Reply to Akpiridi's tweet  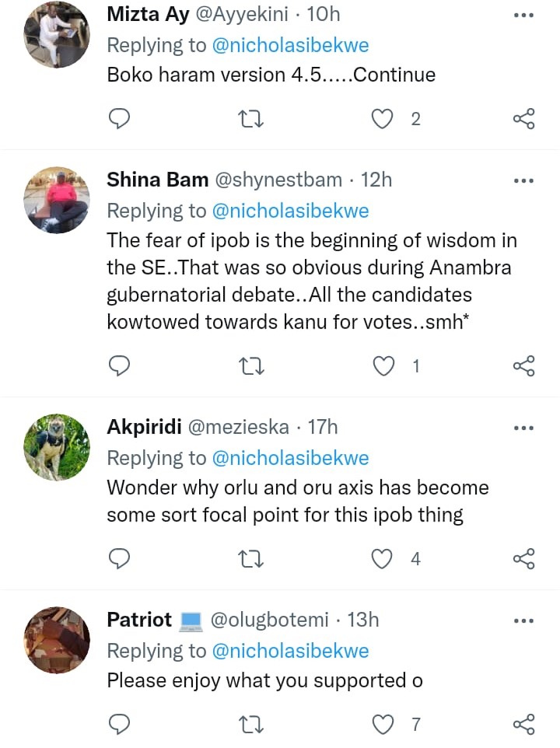click(118, 558)
